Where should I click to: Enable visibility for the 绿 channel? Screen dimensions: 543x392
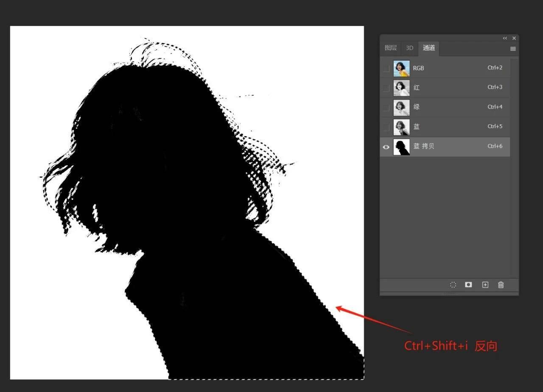(386, 107)
